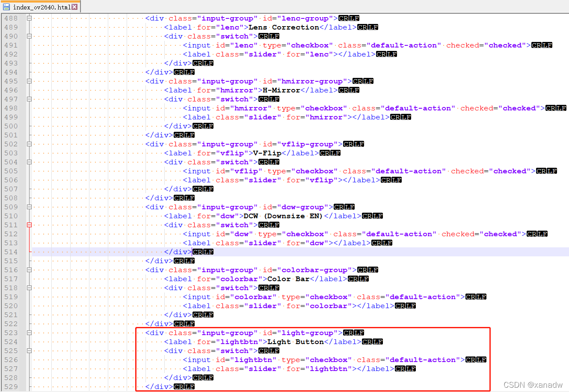The height and width of the screenshot is (392, 569).
Task: Collapse the switch div fold at line 525
Action: (x=29, y=351)
